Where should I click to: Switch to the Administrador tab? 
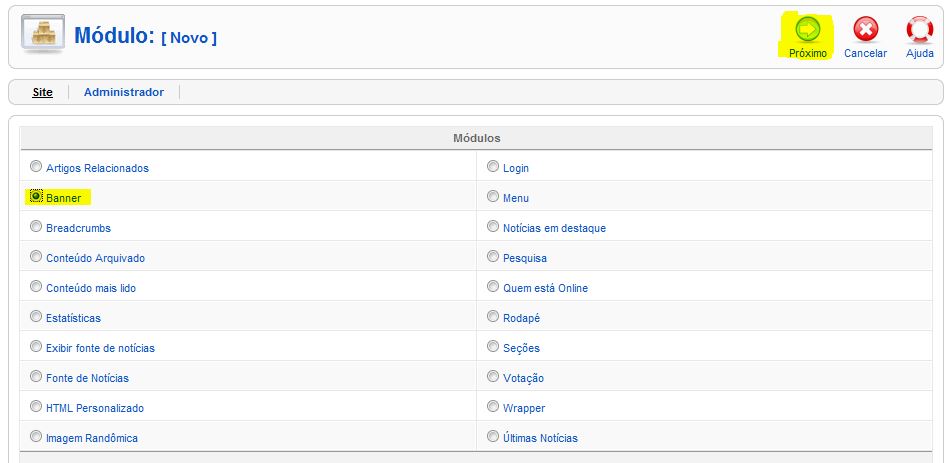pyautogui.click(x=124, y=92)
